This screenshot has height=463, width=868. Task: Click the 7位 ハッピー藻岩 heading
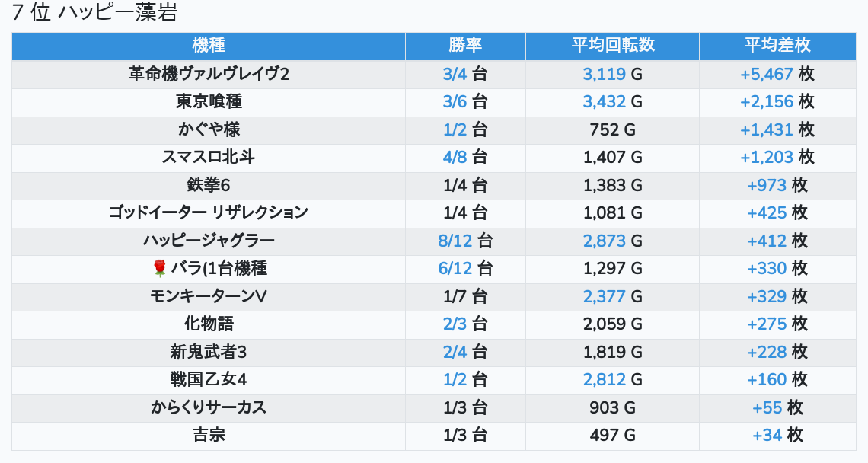point(95,14)
